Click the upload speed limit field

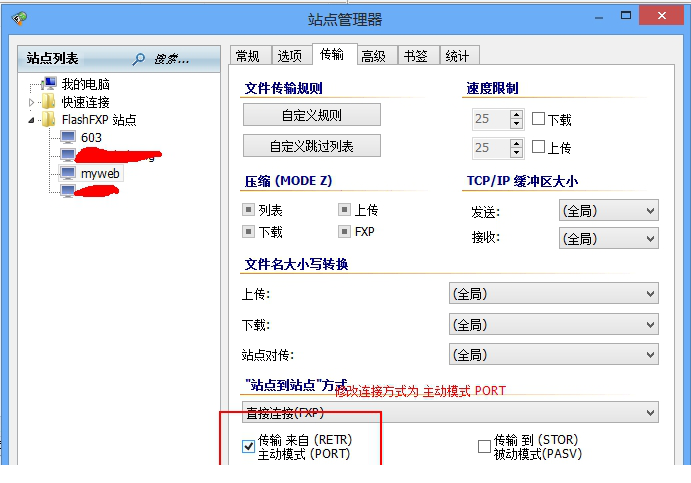[x=491, y=148]
